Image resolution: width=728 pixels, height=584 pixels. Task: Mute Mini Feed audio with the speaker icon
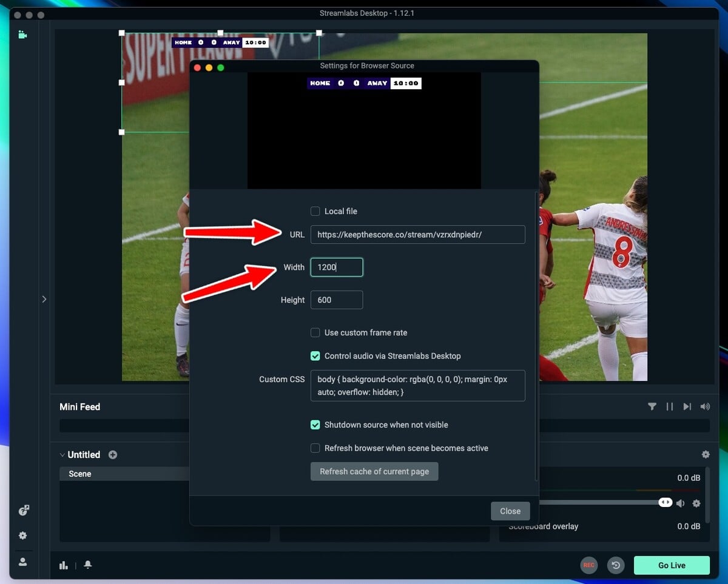pos(705,406)
